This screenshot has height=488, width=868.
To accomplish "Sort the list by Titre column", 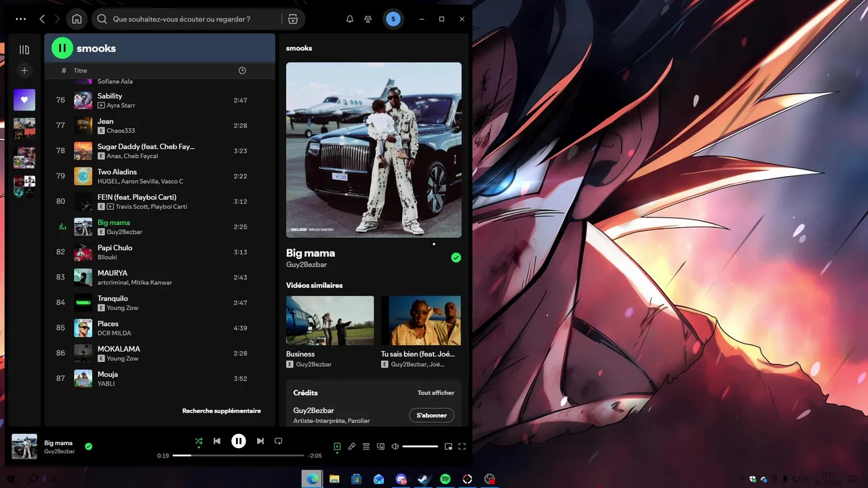I will (x=81, y=70).
